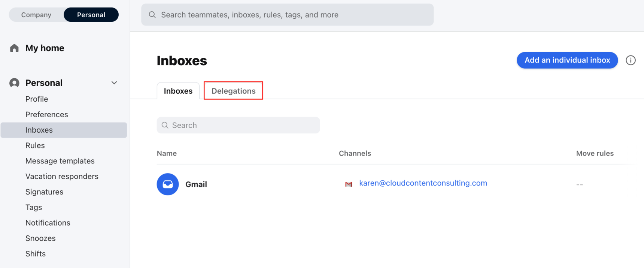Image resolution: width=644 pixels, height=268 pixels.
Task: Open karen@cloudcontentconsulting.com channel link
Action: (423, 183)
